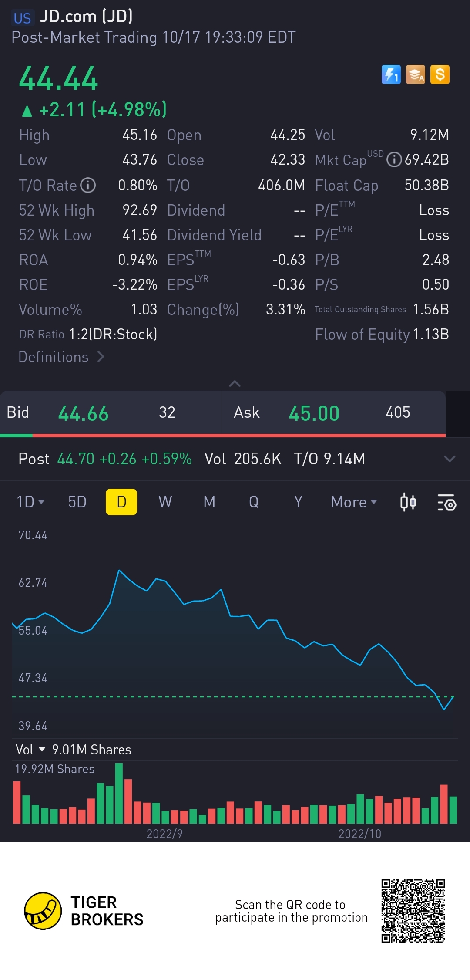470x980 pixels.
Task: Select the 5D chart tab
Action: 77,502
